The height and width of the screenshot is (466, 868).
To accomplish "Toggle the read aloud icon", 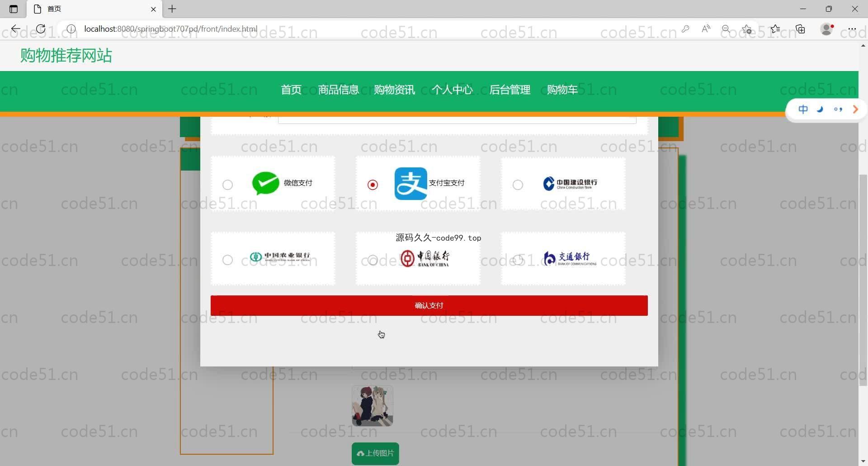I will click(x=706, y=29).
